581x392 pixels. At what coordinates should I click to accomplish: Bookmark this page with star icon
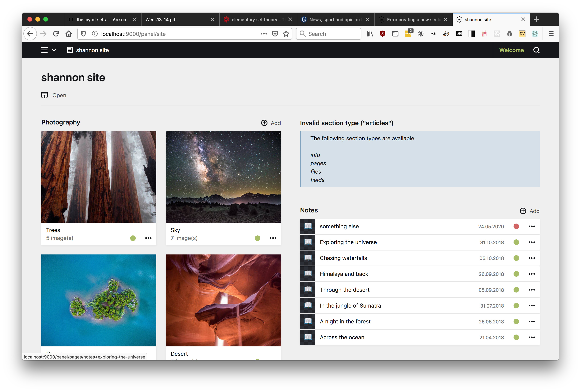point(286,34)
